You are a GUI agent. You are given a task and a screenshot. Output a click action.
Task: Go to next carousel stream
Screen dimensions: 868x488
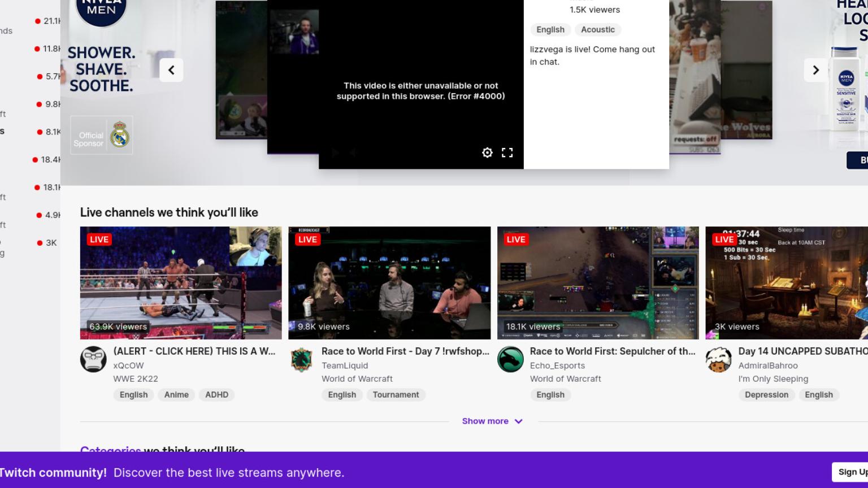click(x=815, y=70)
